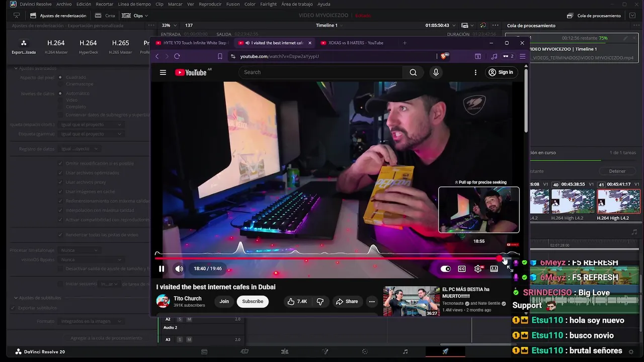644x362 pixels.
Task: Switch to XOKAS vs 8 HATERS tab
Action: pos(356,43)
